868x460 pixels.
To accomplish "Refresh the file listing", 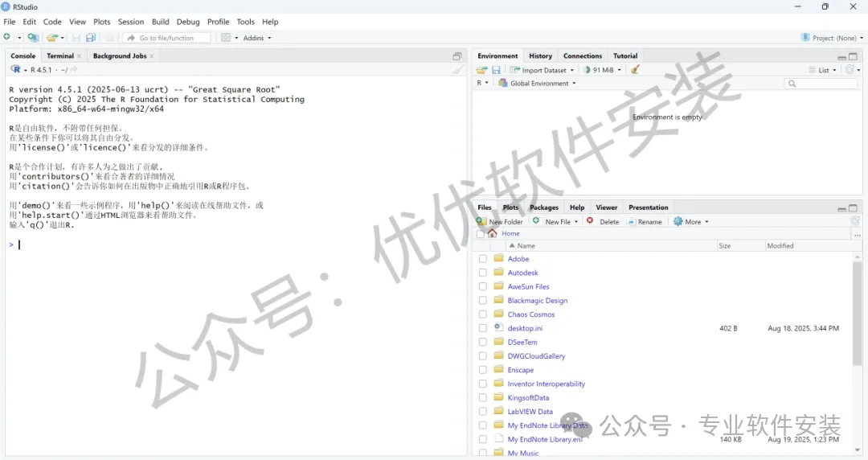I will [854, 221].
